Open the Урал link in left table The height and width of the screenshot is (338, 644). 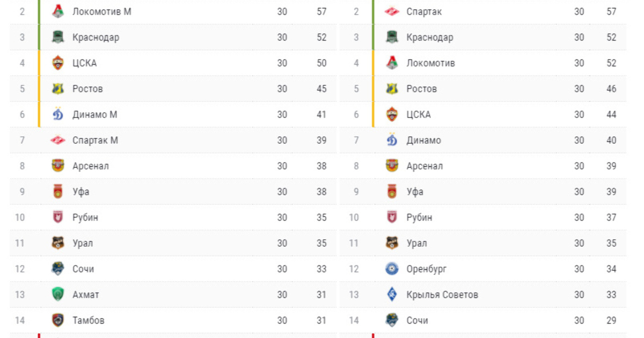click(x=83, y=243)
